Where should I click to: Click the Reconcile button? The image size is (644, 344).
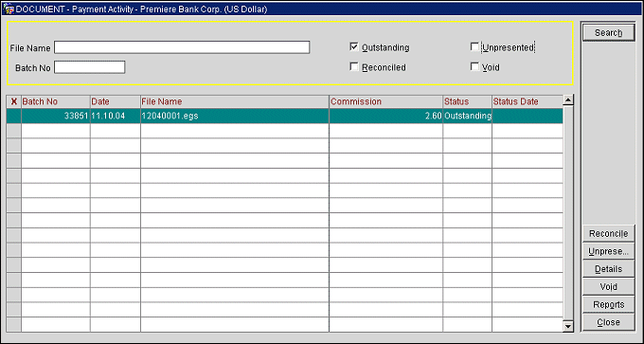click(609, 233)
